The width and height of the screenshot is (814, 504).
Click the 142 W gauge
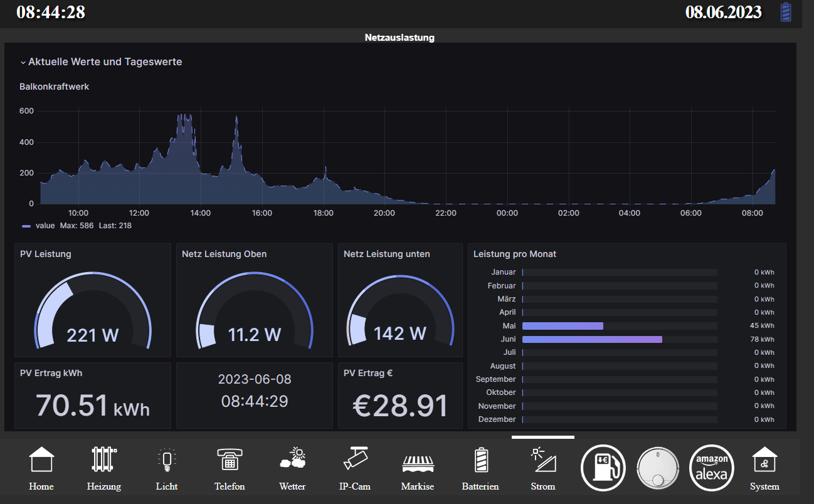tap(400, 310)
